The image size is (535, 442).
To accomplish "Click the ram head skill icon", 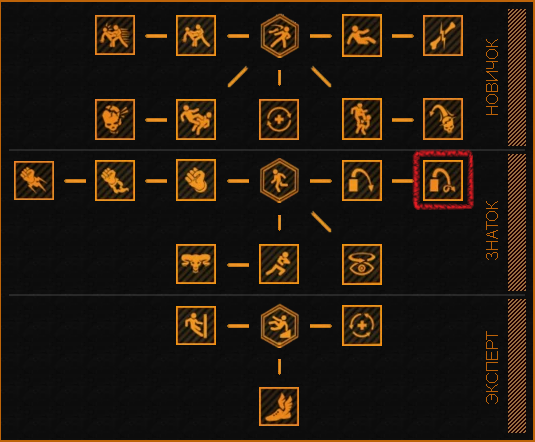I will (196, 264).
